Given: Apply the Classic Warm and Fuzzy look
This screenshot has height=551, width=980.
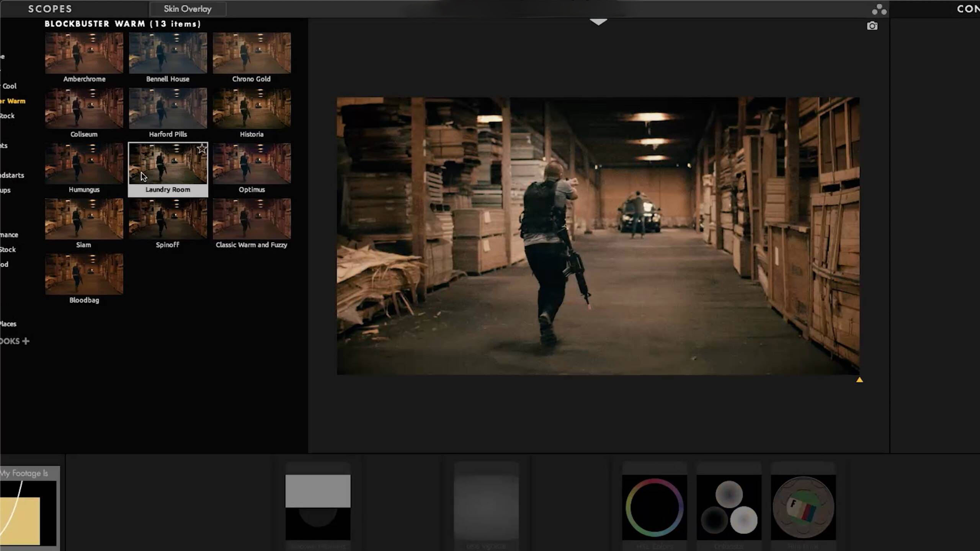Looking at the screenshot, I should point(252,219).
